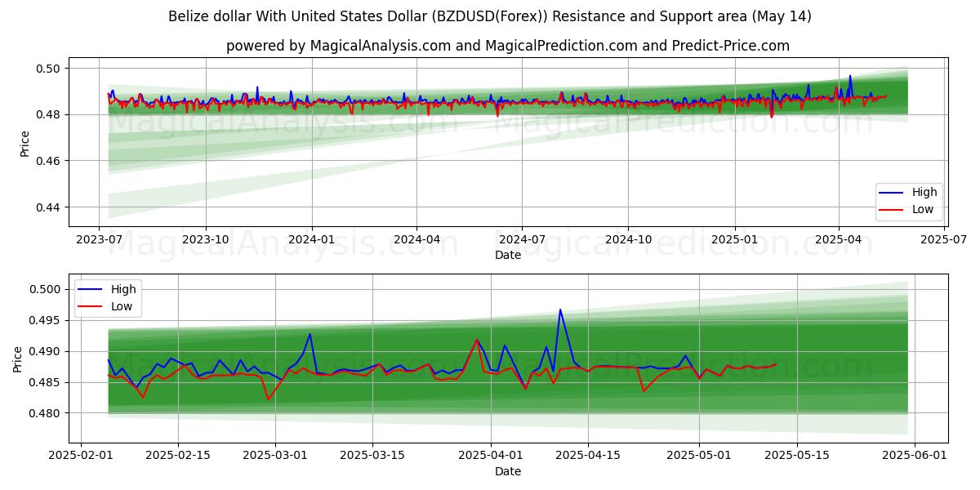Viewport: 980px width, 490px height.
Task: Click the tallest blue High spike in mid-April
Action: [560, 310]
